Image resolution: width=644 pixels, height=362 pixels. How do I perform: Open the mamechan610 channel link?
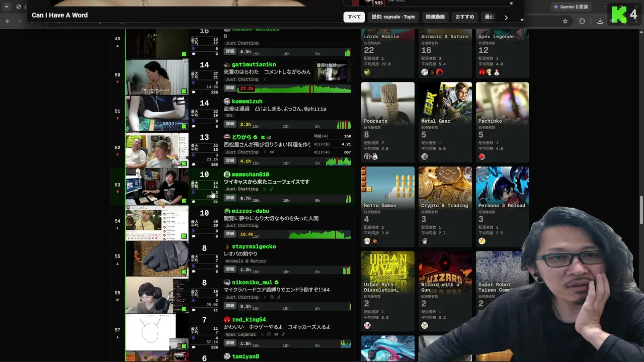pos(250,174)
